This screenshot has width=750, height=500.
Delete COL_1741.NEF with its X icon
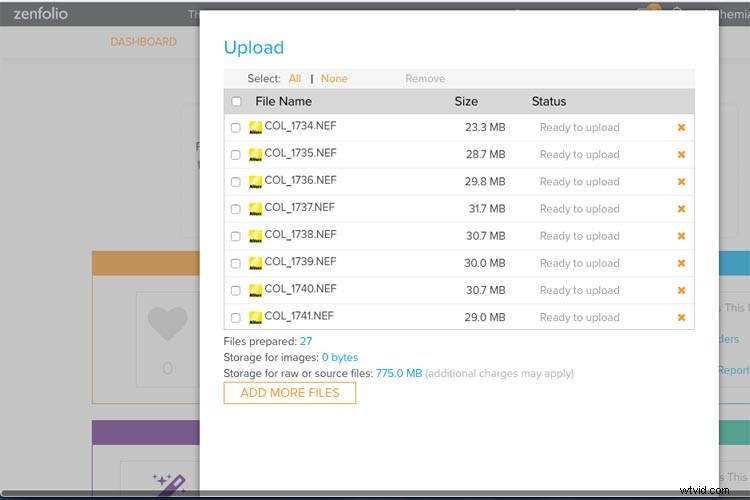click(681, 317)
